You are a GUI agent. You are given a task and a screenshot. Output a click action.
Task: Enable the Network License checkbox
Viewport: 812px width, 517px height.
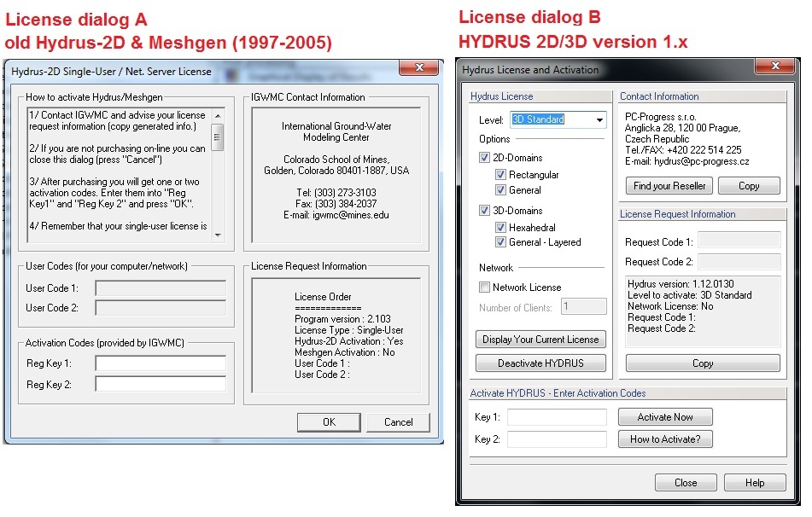point(484,287)
